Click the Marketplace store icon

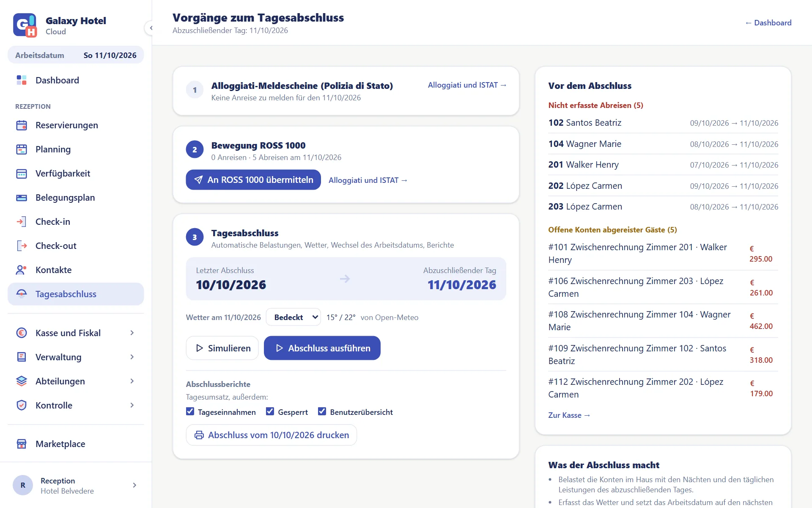[x=22, y=444]
